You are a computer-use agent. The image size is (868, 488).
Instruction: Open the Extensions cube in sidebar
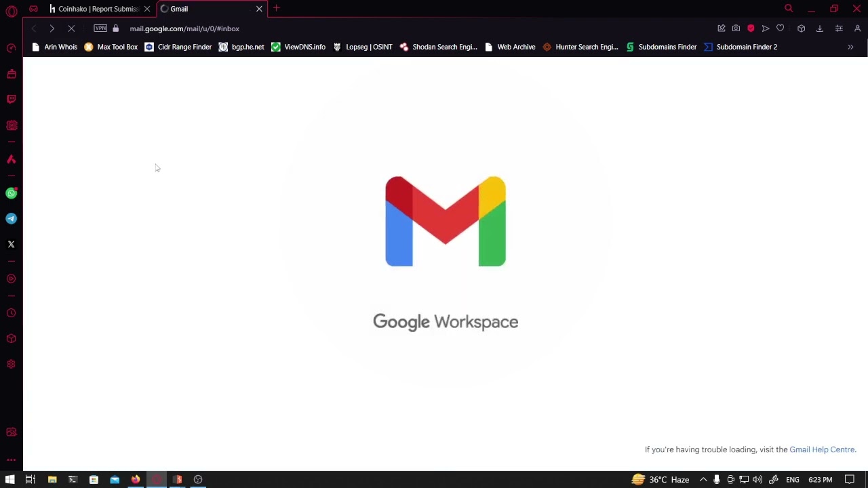click(x=12, y=339)
